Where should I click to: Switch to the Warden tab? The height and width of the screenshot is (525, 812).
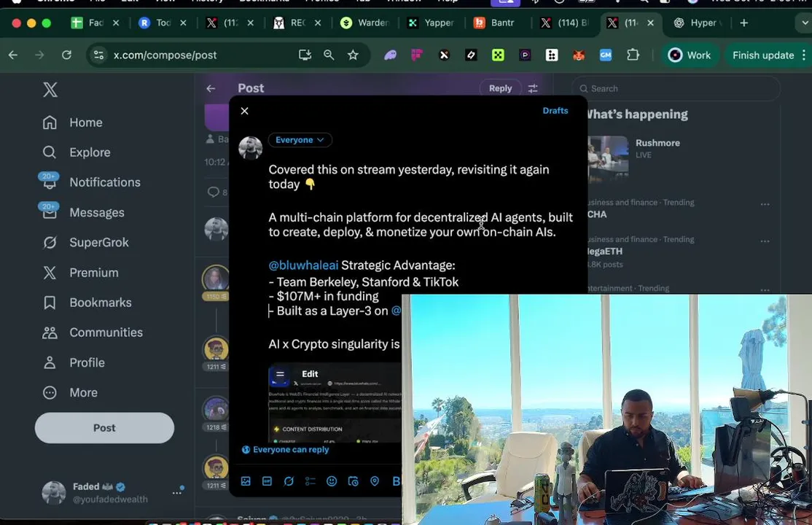pyautogui.click(x=364, y=23)
